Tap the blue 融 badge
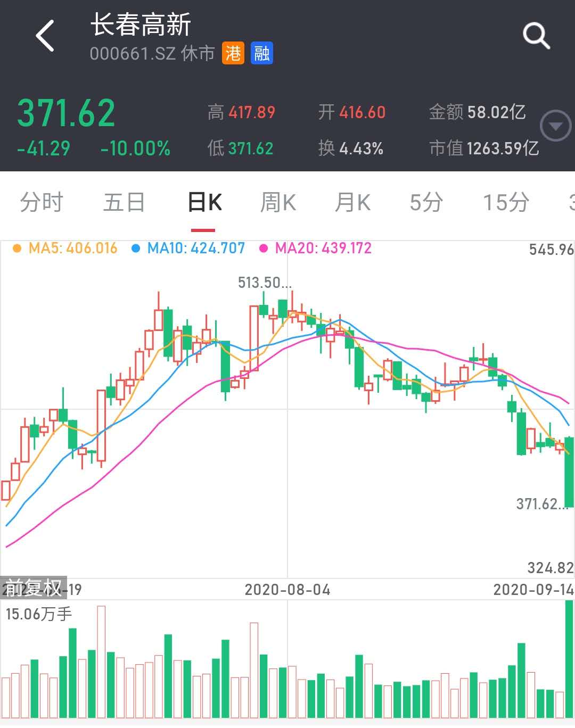The width and height of the screenshot is (575, 728). [x=262, y=53]
